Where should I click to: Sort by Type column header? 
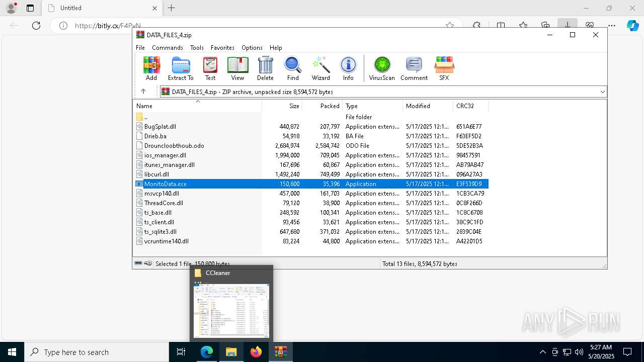click(373, 106)
